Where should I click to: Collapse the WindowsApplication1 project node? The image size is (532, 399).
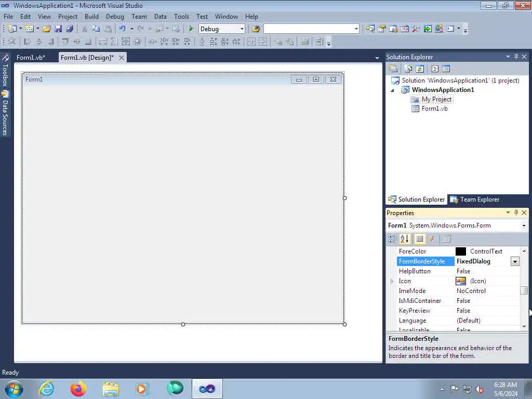393,90
